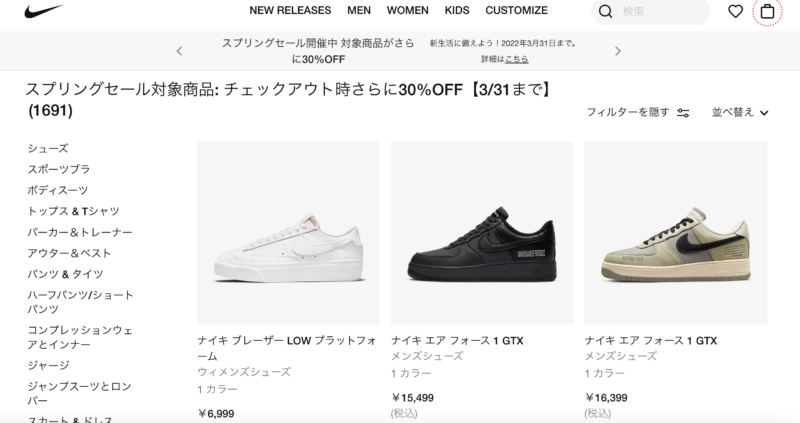Click the magnifying glass search icon

605,11
